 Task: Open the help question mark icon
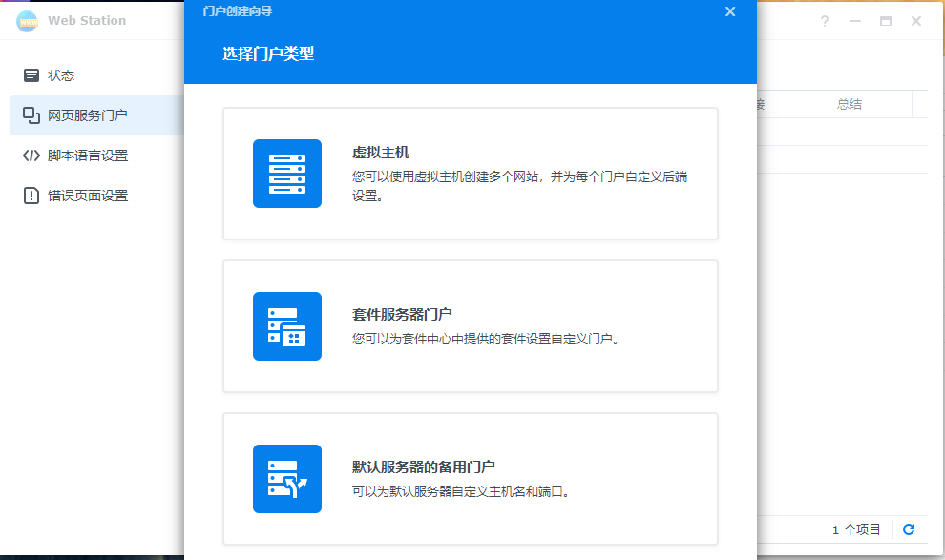[825, 20]
